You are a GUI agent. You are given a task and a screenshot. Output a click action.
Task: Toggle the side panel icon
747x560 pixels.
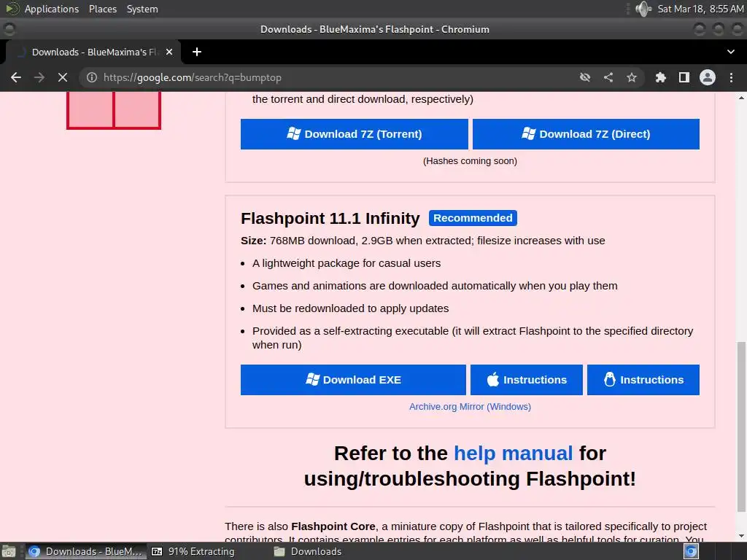coord(684,77)
